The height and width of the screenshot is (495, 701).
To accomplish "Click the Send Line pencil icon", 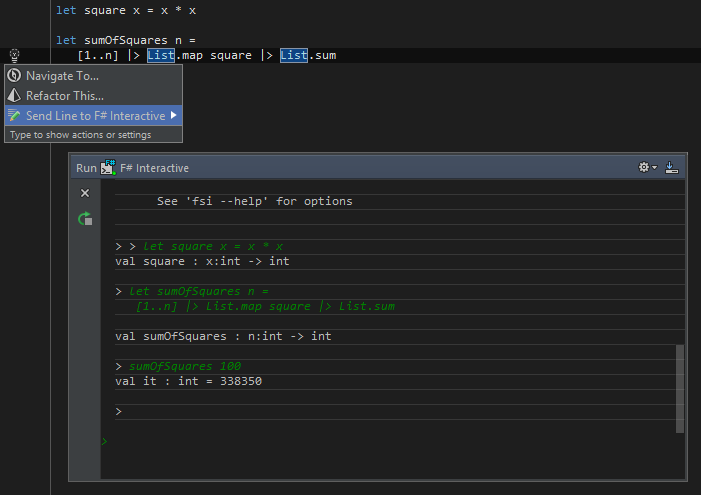I will 14,115.
